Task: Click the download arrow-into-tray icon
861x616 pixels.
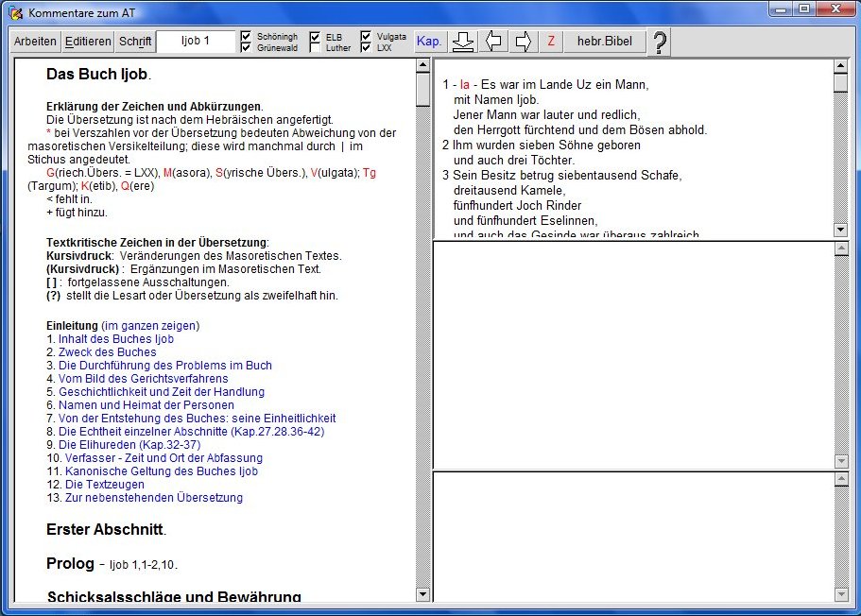Action: (x=463, y=42)
